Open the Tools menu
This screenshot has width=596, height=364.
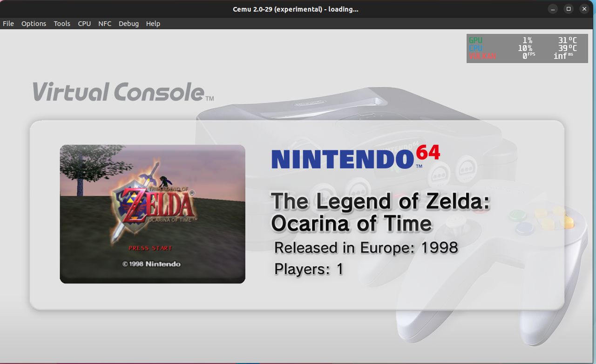[x=62, y=24]
